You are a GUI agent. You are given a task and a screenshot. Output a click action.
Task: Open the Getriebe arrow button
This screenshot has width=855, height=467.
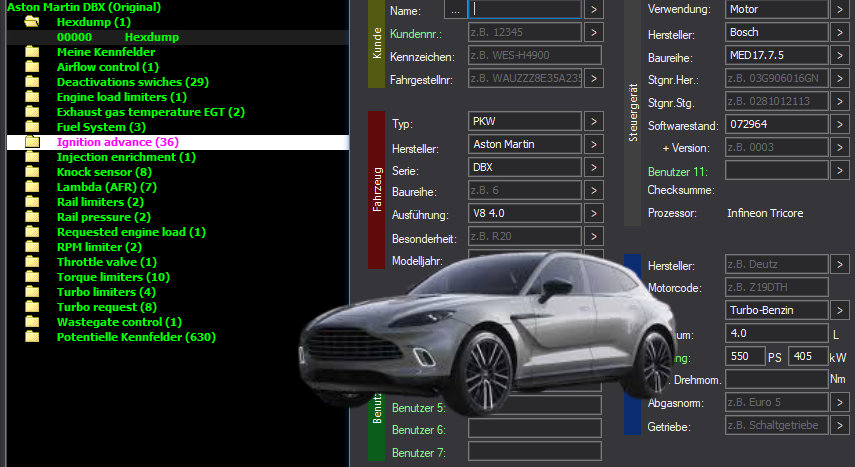point(840,425)
